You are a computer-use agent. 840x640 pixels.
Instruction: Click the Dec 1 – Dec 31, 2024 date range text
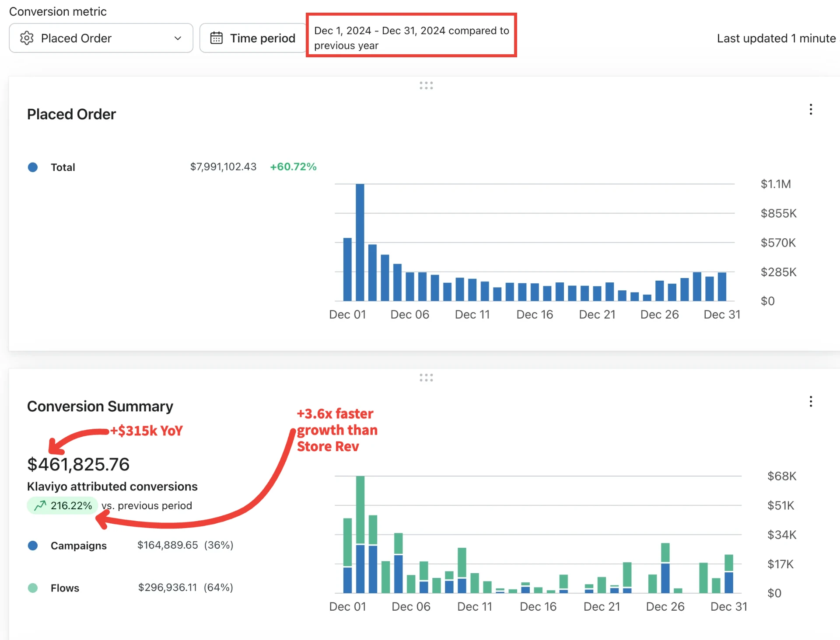[x=412, y=38]
